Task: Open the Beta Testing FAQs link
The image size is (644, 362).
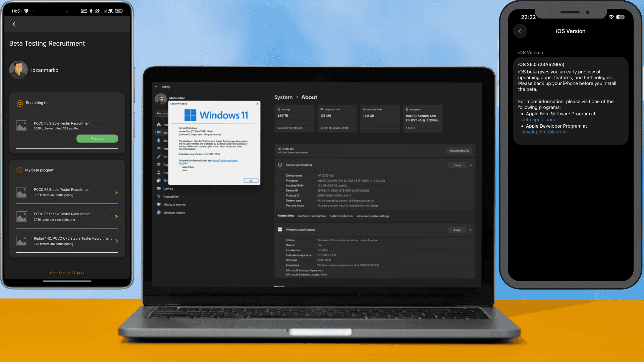Action: pyautogui.click(x=67, y=273)
